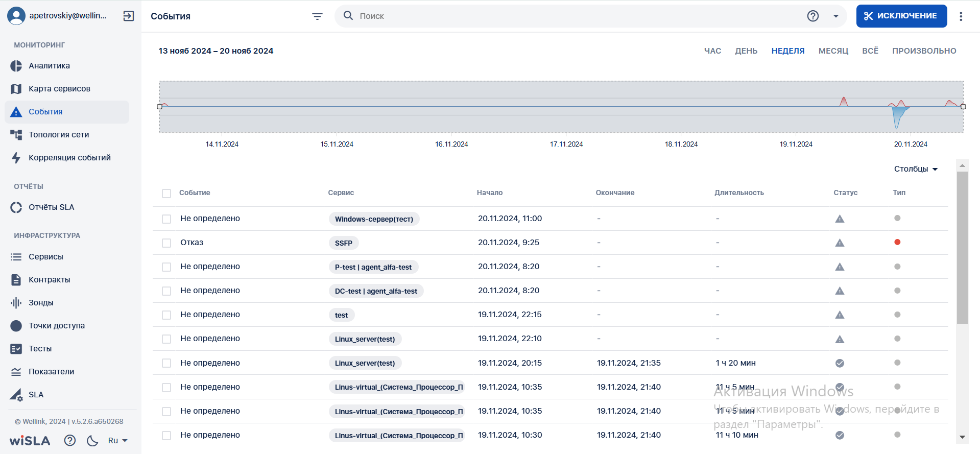Click the Карта сервисов map icon
The image size is (980, 454).
(16, 89)
